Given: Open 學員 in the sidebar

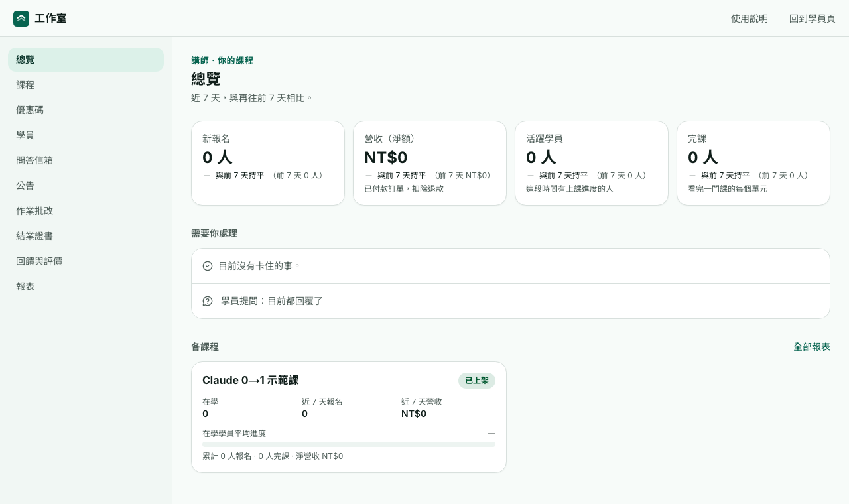Looking at the screenshot, I should pyautogui.click(x=86, y=135).
